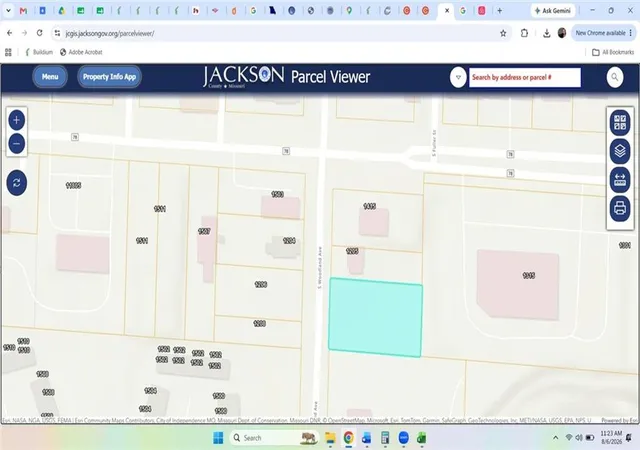Image resolution: width=640 pixels, height=450 pixels.
Task: Focus the Search by address or parcel field
Action: pos(524,77)
